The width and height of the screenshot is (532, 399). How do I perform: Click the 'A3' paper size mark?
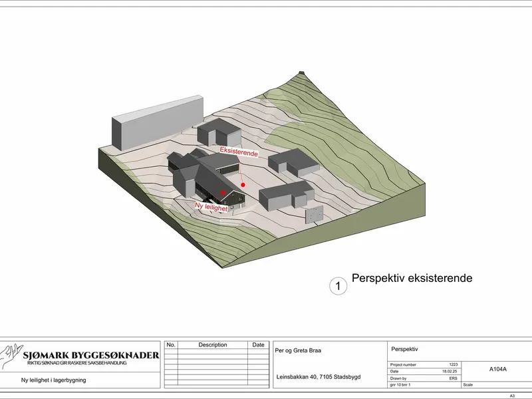[x=512, y=396]
